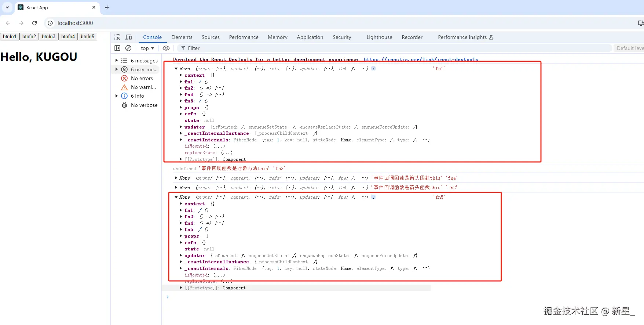Toggle the device toolbar icon
The width and height of the screenshot is (644, 325).
tap(128, 37)
